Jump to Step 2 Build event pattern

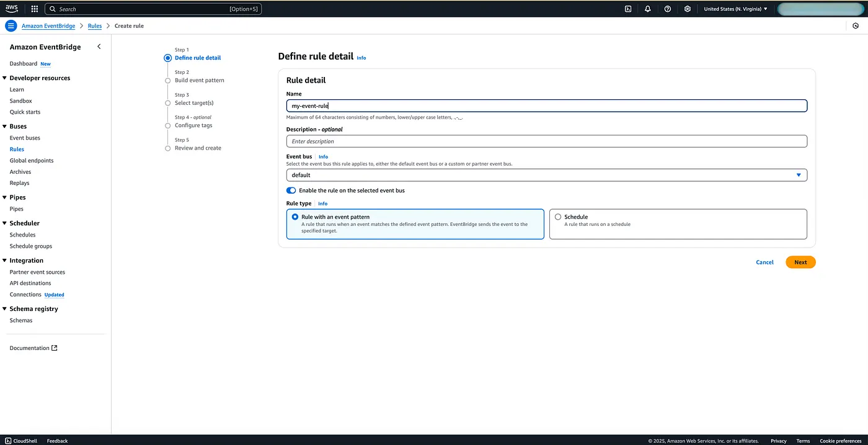[x=199, y=80]
